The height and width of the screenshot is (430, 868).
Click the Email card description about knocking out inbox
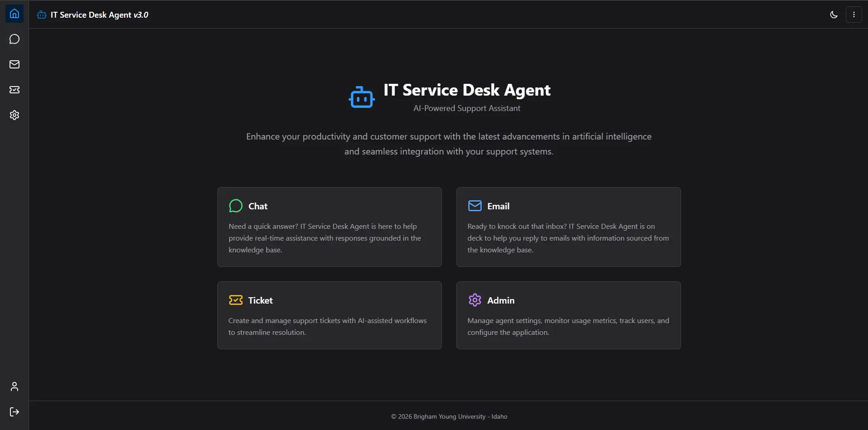(568, 238)
